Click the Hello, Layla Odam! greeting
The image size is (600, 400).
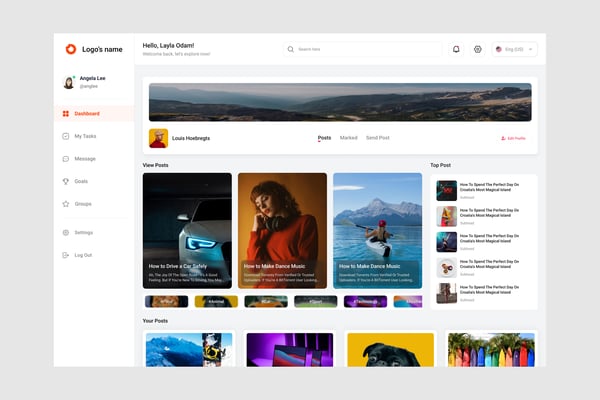pyautogui.click(x=168, y=46)
